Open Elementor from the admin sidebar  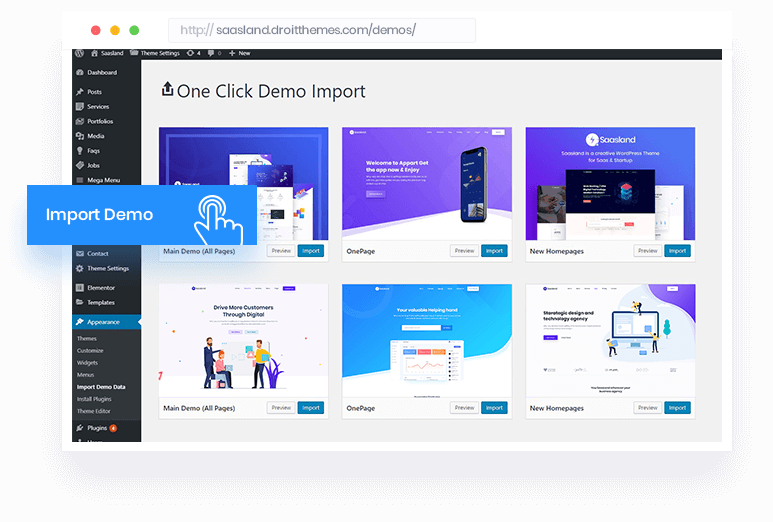(101, 287)
